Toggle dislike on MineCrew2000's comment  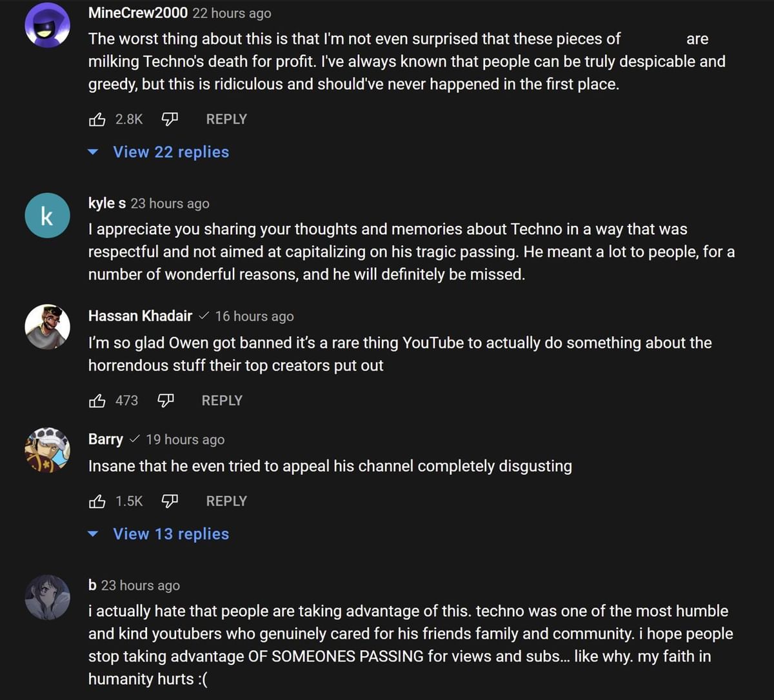170,119
